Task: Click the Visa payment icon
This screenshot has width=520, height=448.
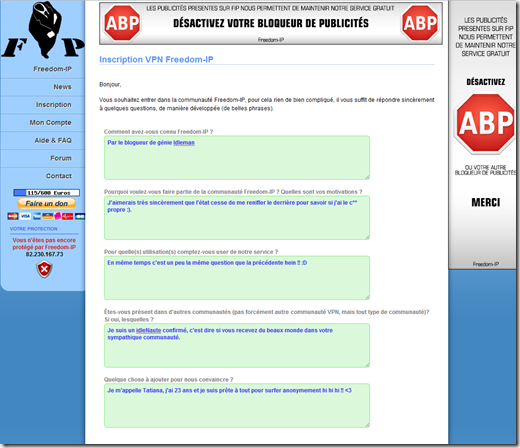Action: 25,216
